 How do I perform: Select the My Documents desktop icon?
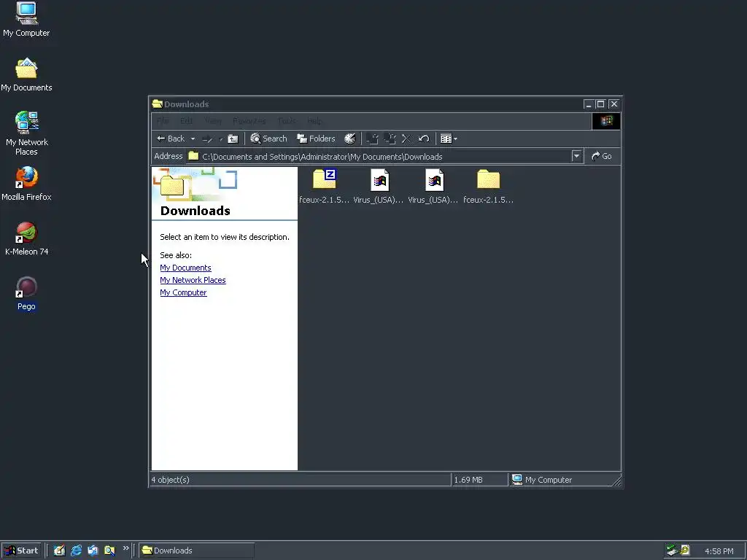[26, 75]
